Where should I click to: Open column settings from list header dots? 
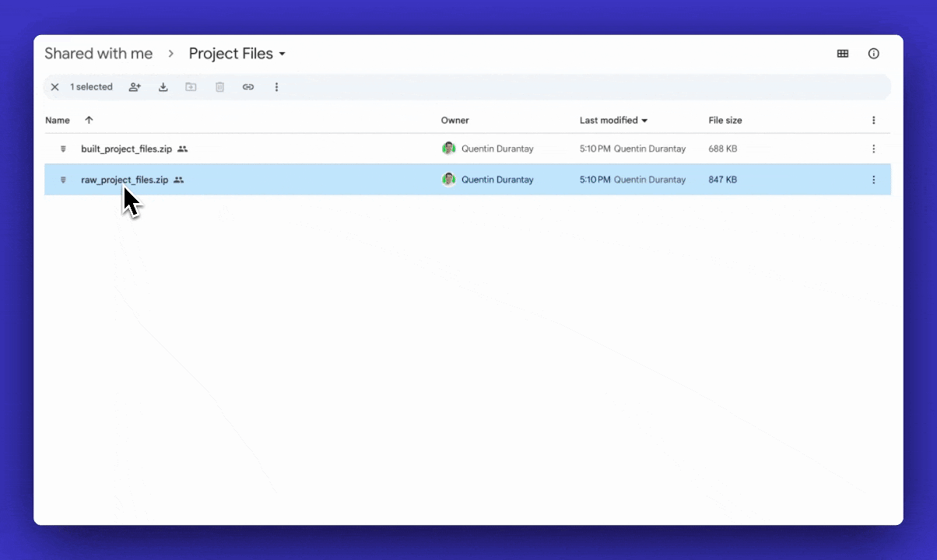click(x=873, y=120)
